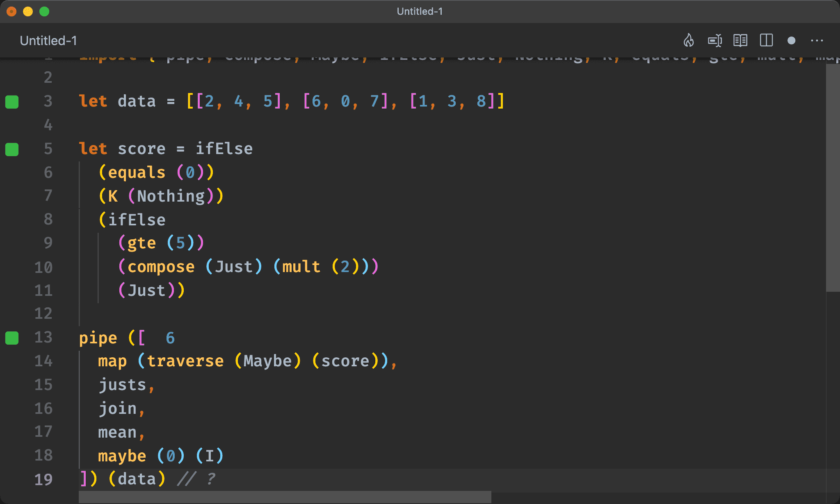Viewport: 840px width, 504px height.
Task: Split the editor with split icon
Action: [766, 41]
